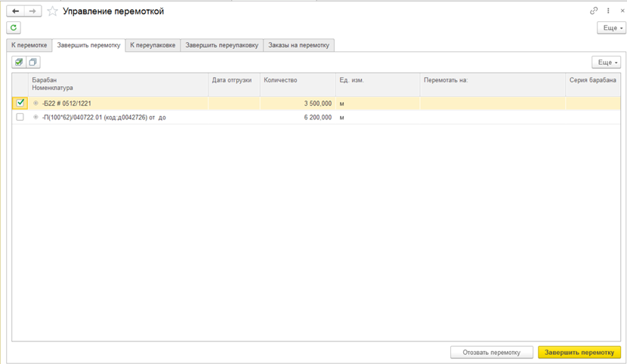This screenshot has width=627, height=364.
Task: Expand the П(100*62)/040722.01 tree row
Action: click(x=36, y=117)
